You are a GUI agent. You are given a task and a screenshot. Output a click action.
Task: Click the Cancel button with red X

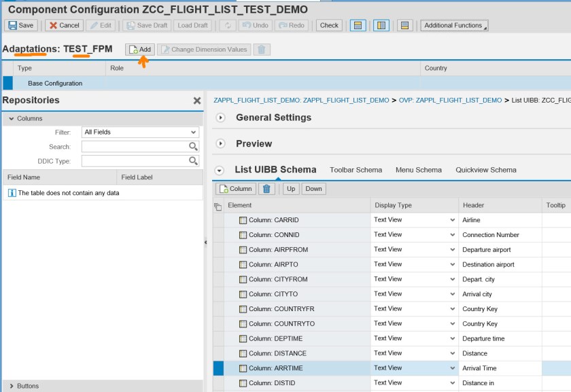click(x=64, y=25)
